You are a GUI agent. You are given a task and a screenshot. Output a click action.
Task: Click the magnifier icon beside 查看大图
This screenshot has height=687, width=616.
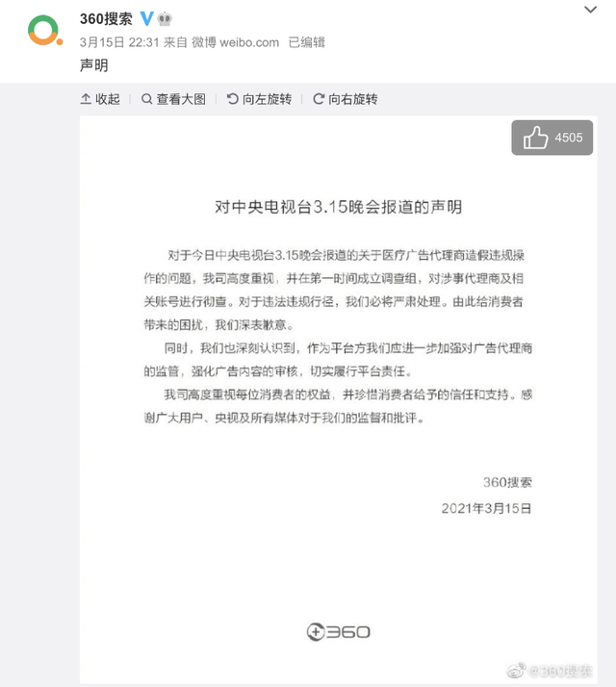click(147, 99)
